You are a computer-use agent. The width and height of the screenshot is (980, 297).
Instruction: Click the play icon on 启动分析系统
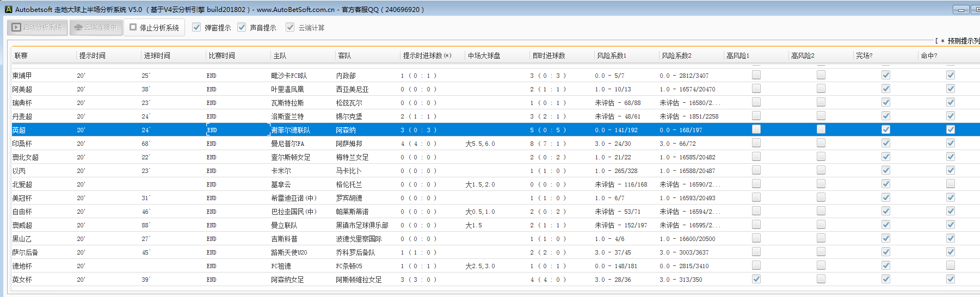pos(16,27)
